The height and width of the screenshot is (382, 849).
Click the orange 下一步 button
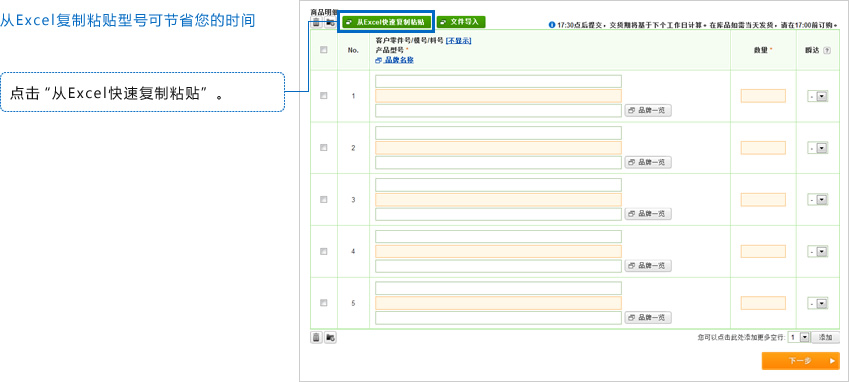click(x=800, y=361)
